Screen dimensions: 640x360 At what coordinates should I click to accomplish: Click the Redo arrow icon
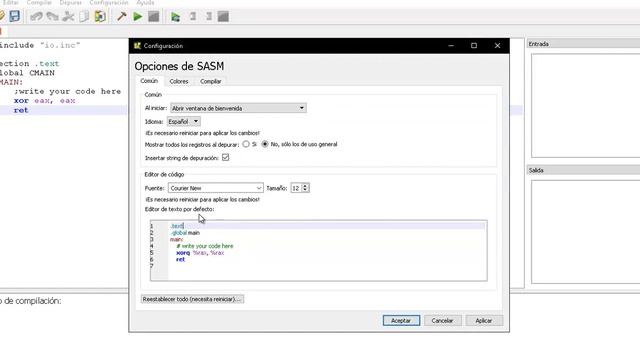click(x=52, y=16)
